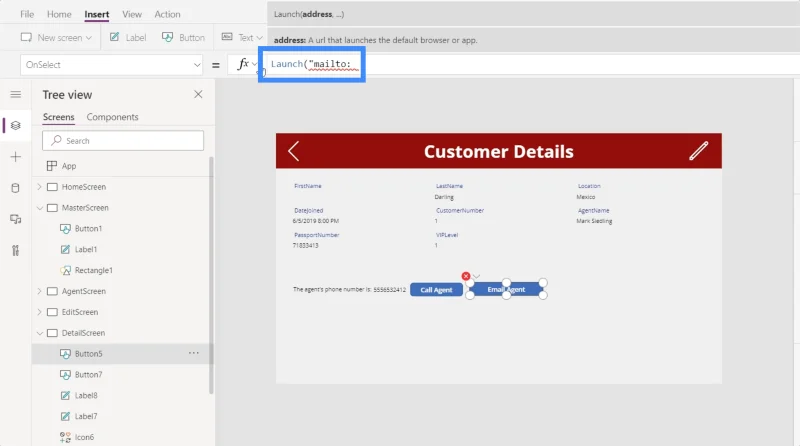Click the 71833413 passport number value

tap(306, 245)
